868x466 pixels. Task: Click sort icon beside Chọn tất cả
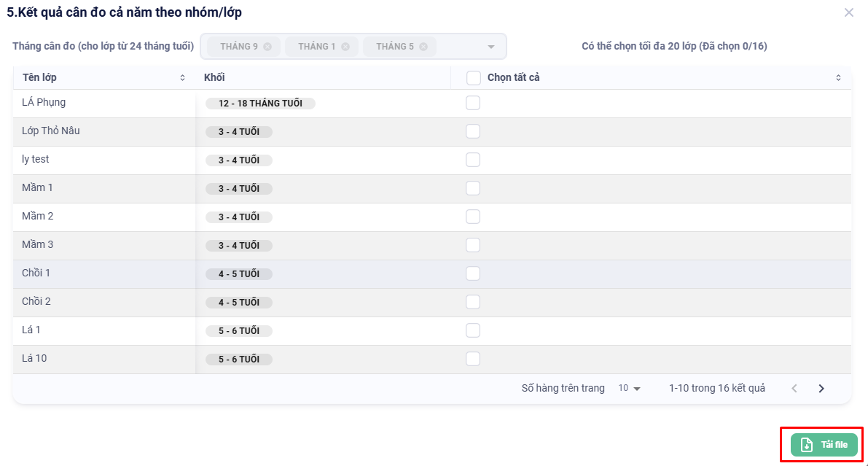tap(838, 78)
